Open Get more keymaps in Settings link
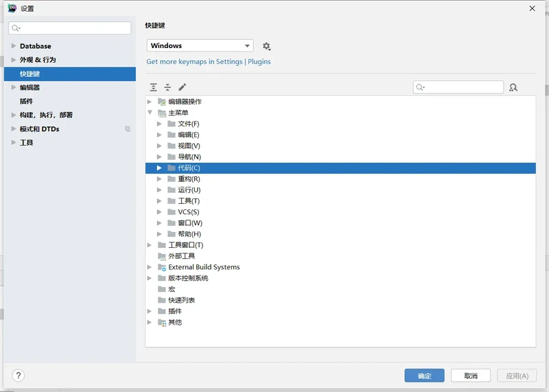Viewport: 549px width, 392px height. click(194, 62)
